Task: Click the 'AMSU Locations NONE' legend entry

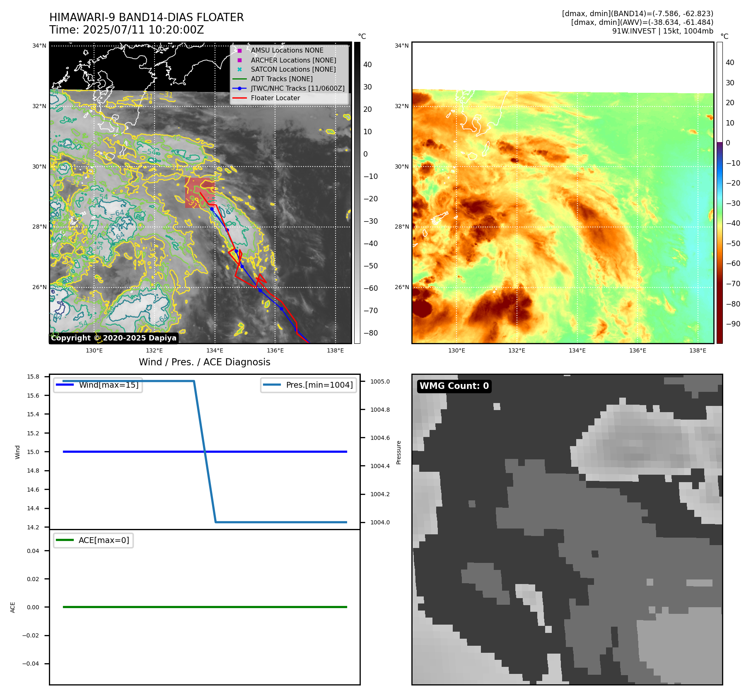Action: [x=287, y=51]
